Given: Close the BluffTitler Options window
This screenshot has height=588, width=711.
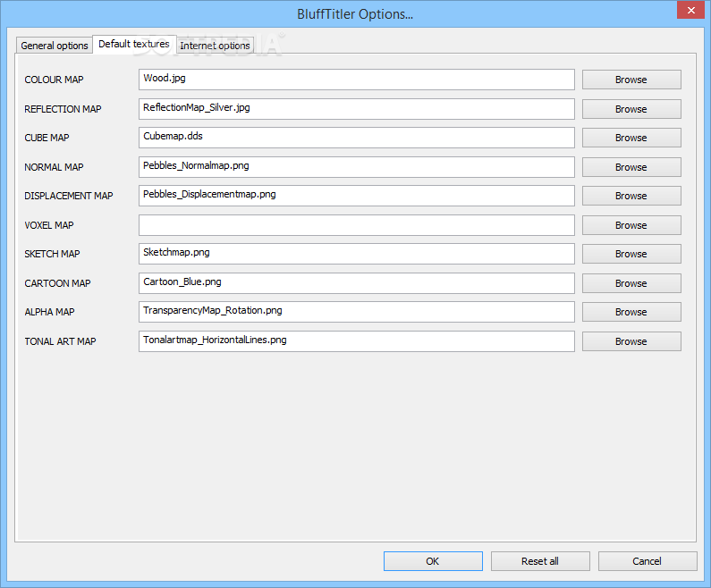Looking at the screenshot, I should 690,10.
